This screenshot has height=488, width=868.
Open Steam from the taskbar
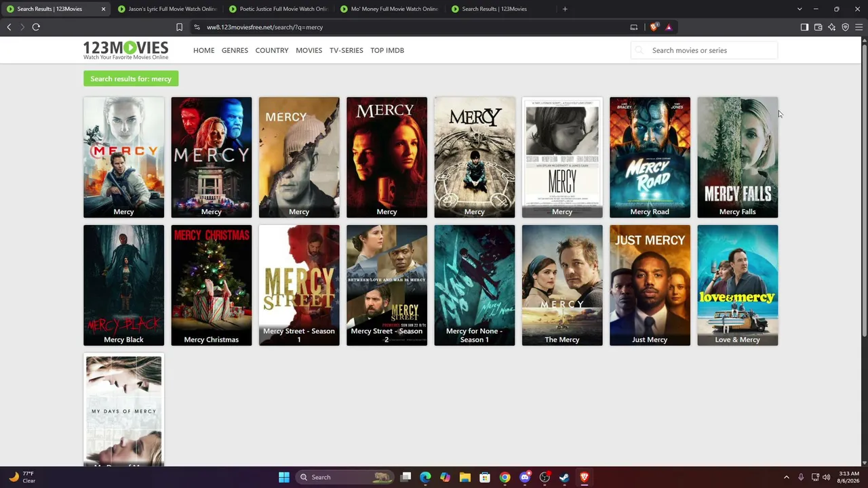(564, 477)
